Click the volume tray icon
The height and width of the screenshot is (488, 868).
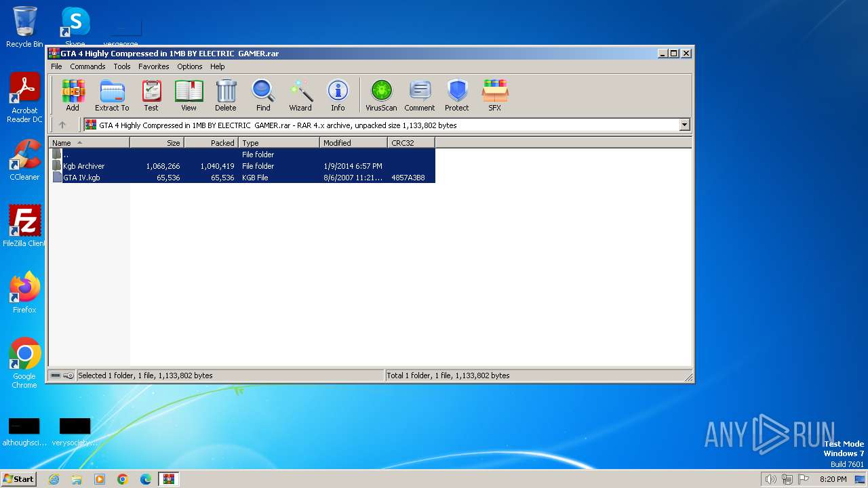[770, 479]
